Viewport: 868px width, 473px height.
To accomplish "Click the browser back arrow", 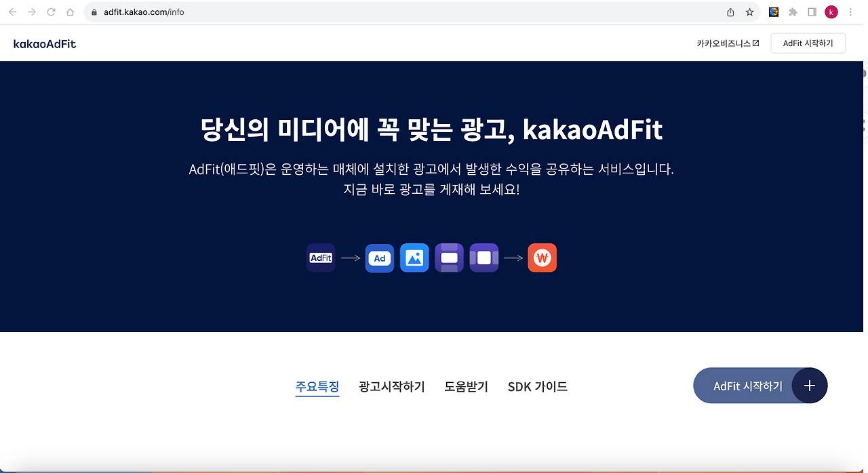I will point(14,12).
